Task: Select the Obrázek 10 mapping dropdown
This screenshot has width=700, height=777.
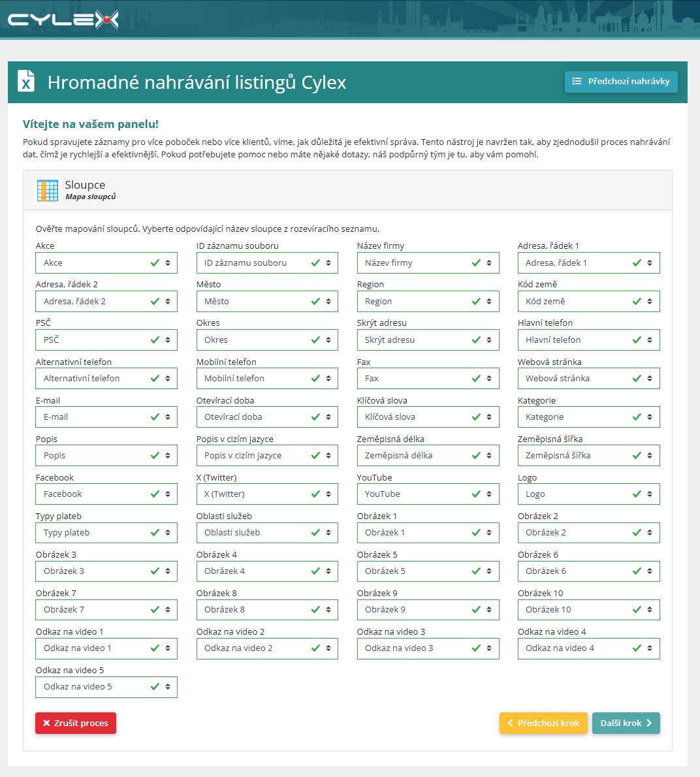Action: pos(588,609)
